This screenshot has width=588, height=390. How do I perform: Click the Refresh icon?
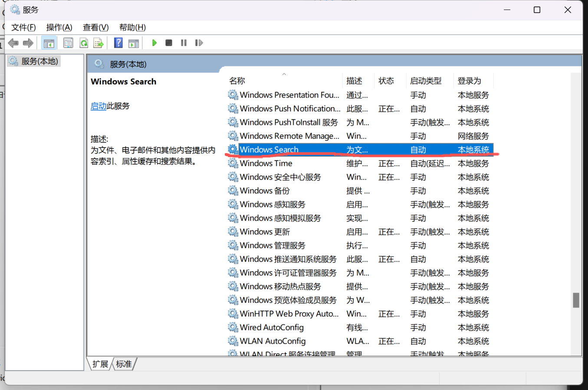tap(83, 43)
